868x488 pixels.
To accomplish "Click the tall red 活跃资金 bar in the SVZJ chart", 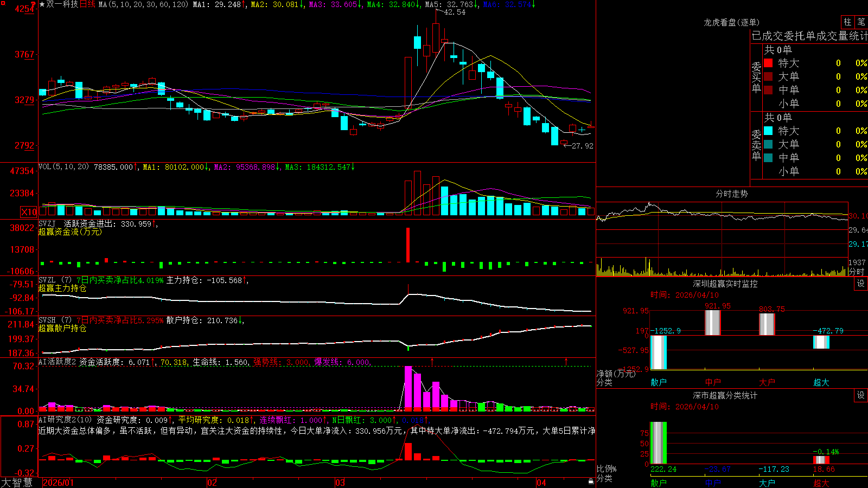I will coord(408,245).
